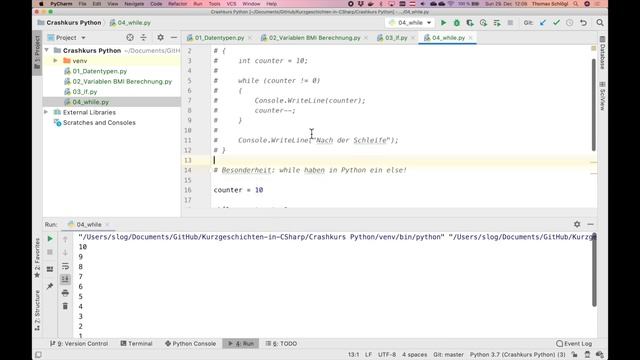Toggle the Database tool window
Image resolution: width=640 pixels, height=360 pixels.
pos(602,52)
